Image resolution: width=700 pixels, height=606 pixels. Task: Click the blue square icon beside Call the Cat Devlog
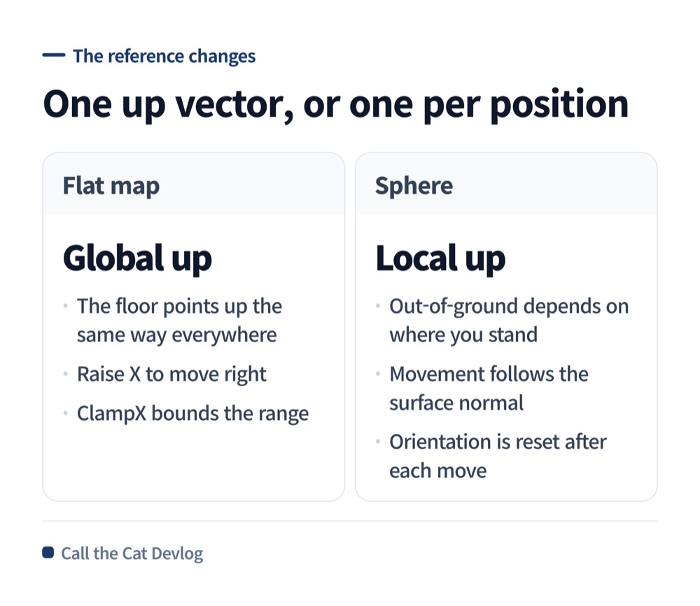click(x=48, y=552)
